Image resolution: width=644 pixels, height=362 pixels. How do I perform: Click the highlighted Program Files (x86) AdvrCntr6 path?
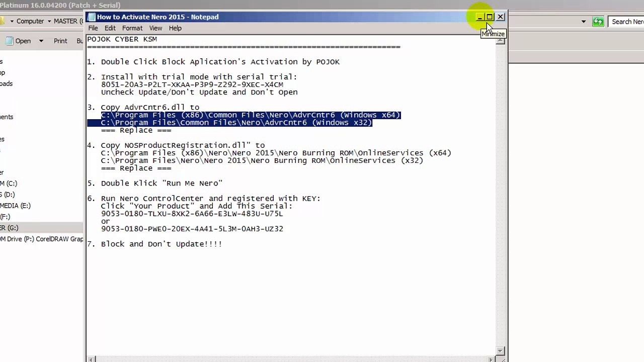point(251,115)
